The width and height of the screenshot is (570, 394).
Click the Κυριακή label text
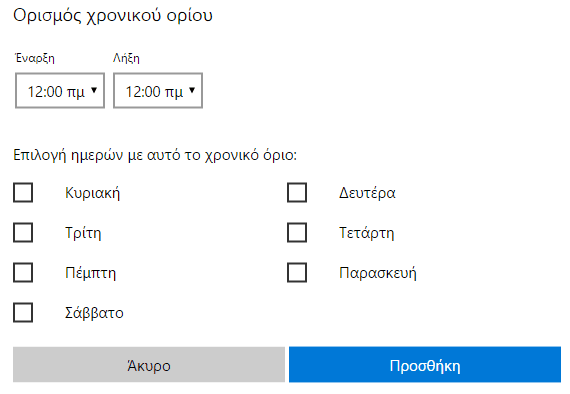(92, 193)
